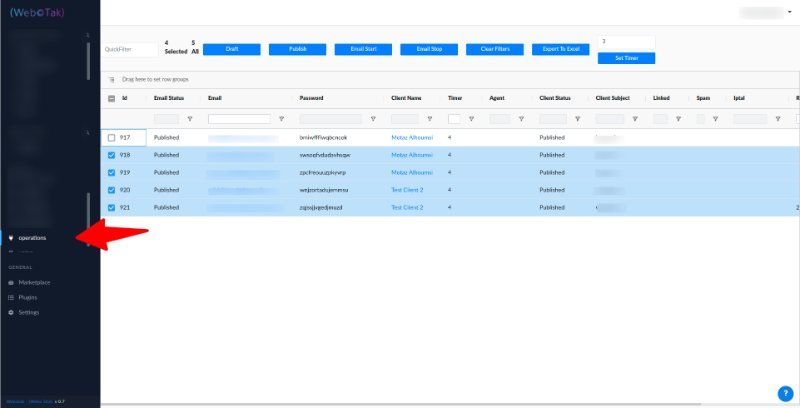Open operations in the sidebar

(x=32, y=238)
